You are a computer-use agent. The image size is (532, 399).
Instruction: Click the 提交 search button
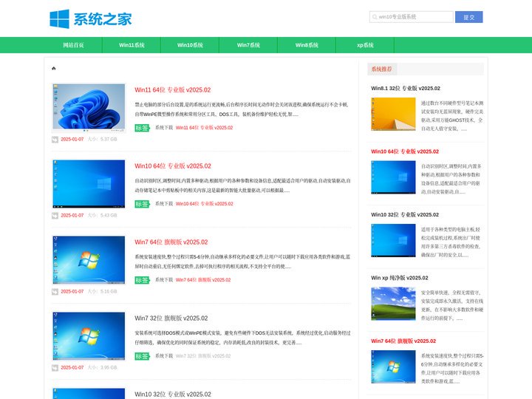pos(469,17)
